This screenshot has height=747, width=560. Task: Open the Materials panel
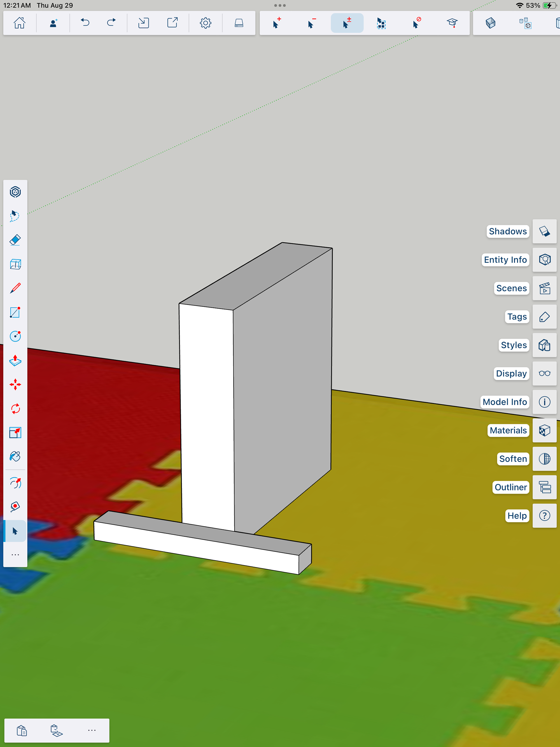[544, 430]
